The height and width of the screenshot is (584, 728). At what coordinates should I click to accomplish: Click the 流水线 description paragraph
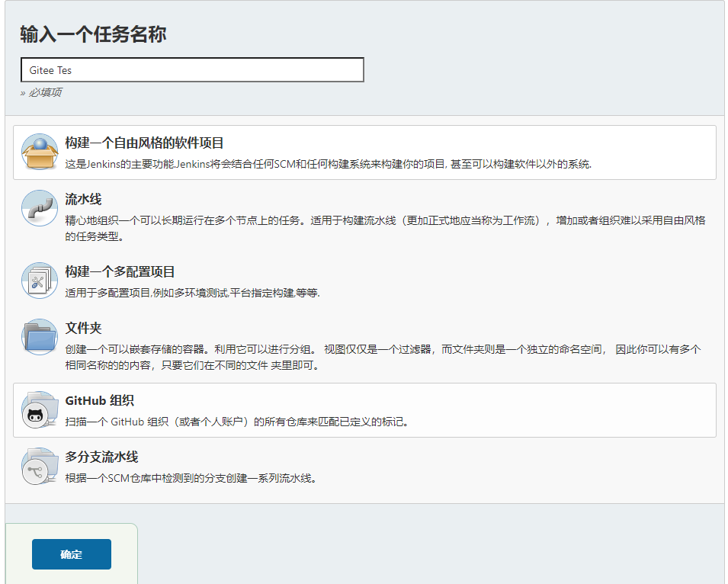point(385,228)
